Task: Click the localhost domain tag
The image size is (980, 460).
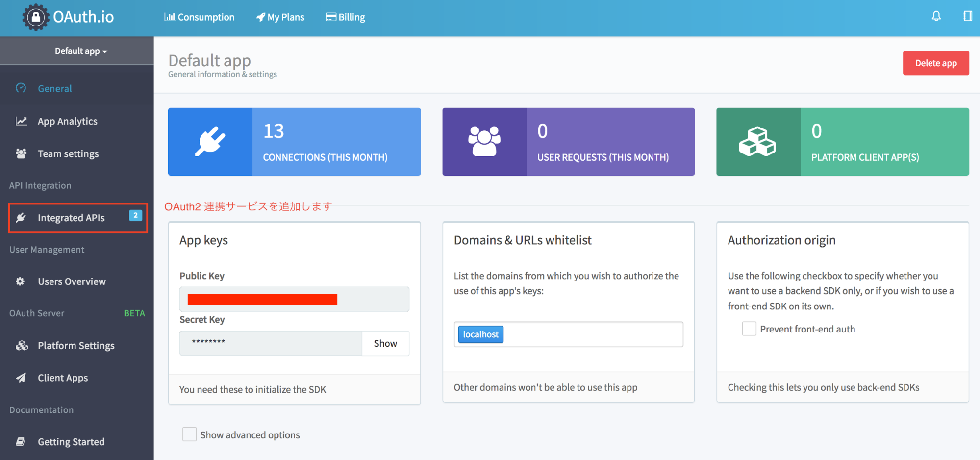Action: click(x=480, y=334)
